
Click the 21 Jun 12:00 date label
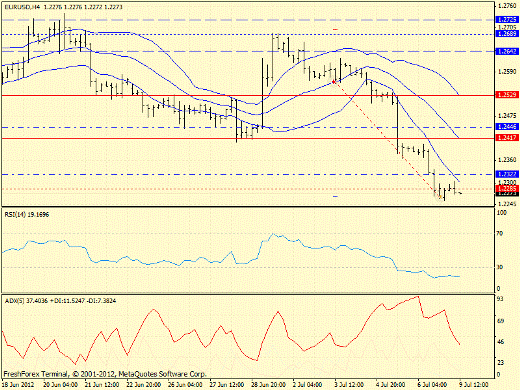(102, 385)
